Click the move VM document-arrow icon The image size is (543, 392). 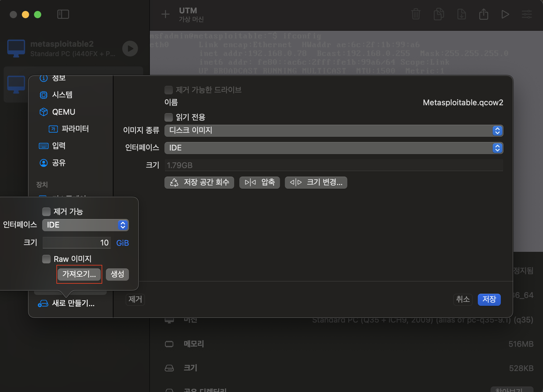coord(461,14)
